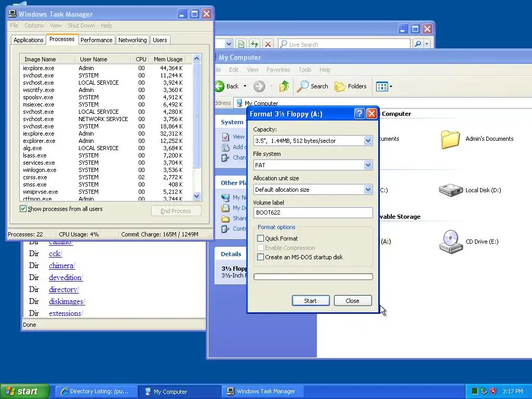Image resolution: width=532 pixels, height=399 pixels.
Task: Expand the Views button dropdown arrow
Action: point(391,87)
